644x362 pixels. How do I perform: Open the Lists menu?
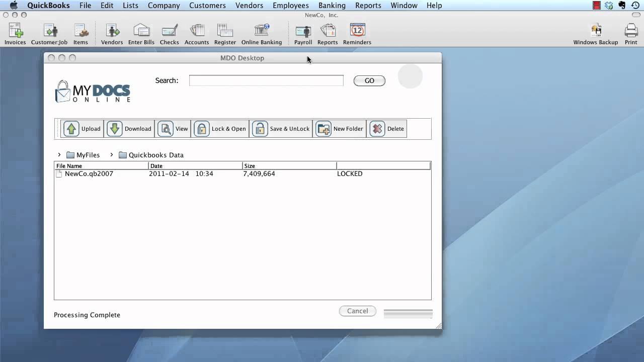pos(130,6)
